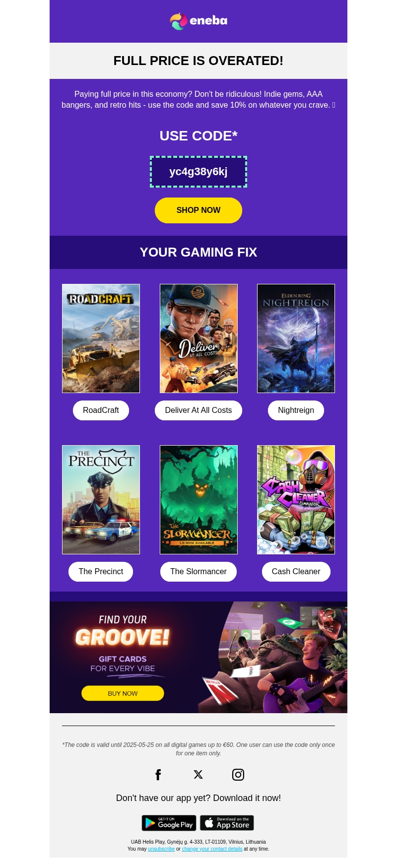Select the promo code yc4g38y6kj box
Screen dimensions: 397x868
[x=198, y=172]
